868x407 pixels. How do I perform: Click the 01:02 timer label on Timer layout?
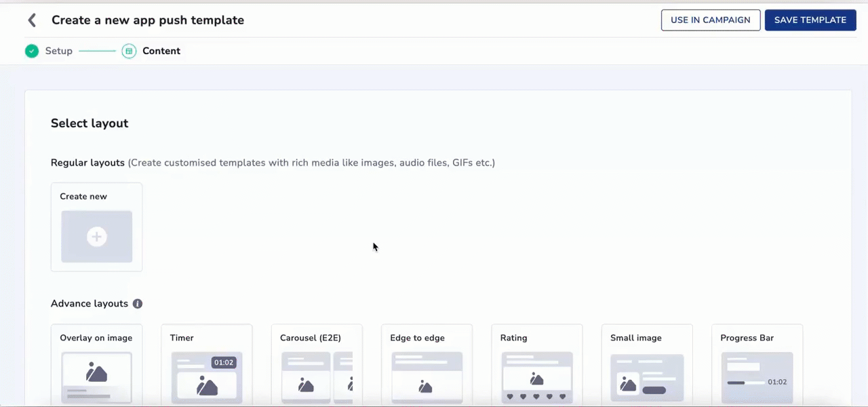(x=224, y=362)
